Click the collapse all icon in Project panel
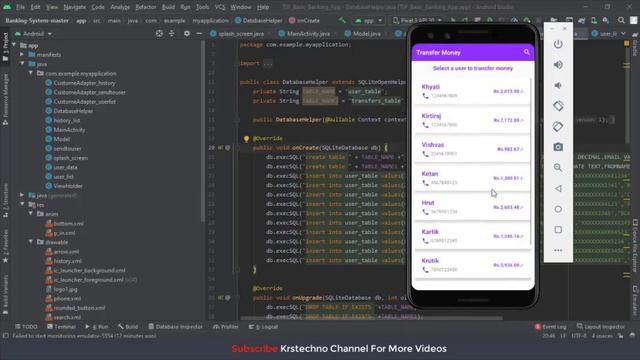Viewport: 640px width, 360px height. [171, 33]
